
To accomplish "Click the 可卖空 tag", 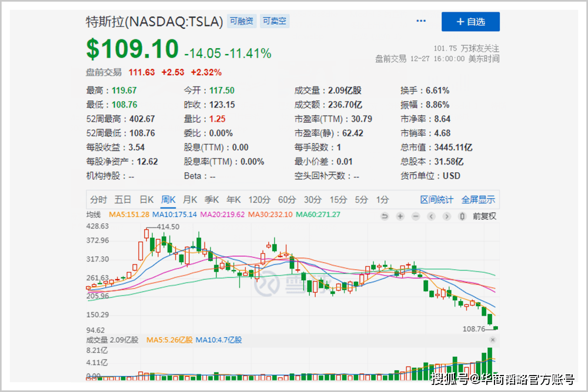I will click(275, 21).
